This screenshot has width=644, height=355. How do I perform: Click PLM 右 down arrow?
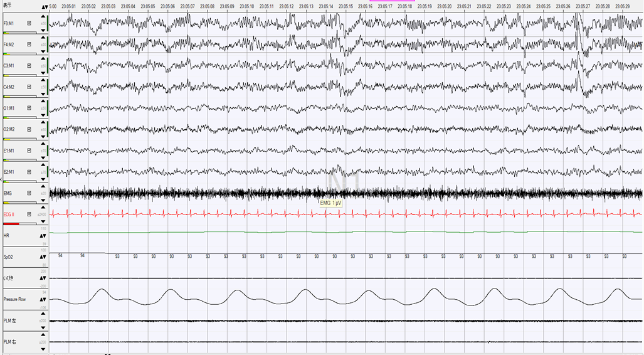43,349
